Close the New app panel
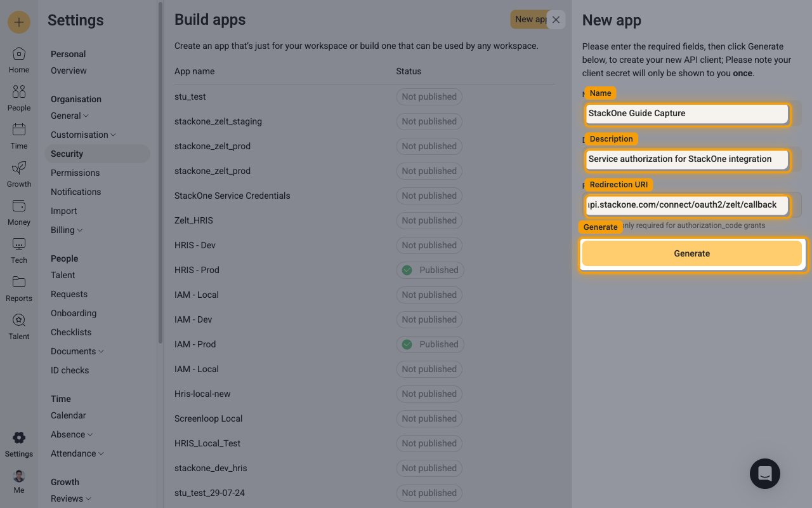 click(556, 20)
